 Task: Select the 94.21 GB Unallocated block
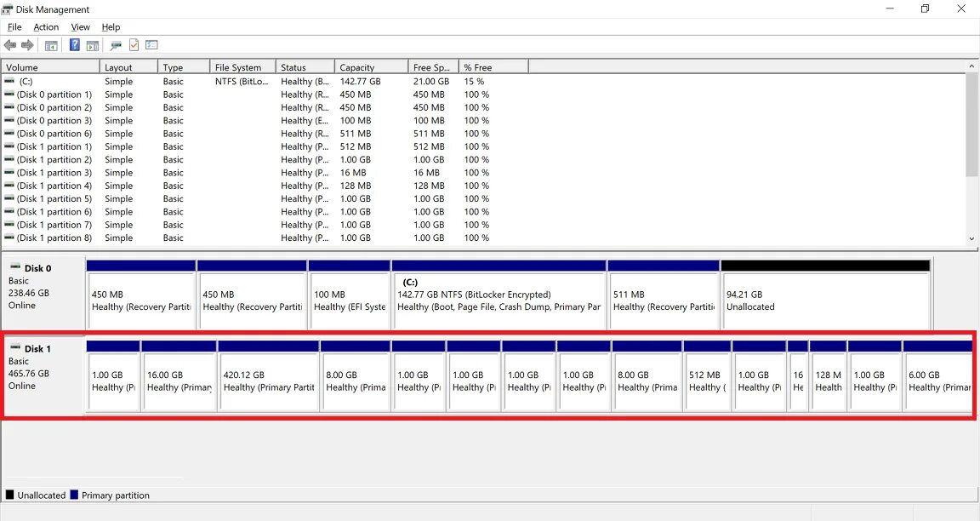tap(826, 295)
